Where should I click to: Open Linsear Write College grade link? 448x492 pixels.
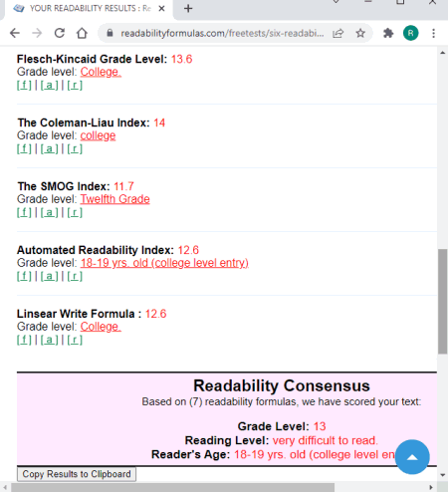(x=101, y=327)
